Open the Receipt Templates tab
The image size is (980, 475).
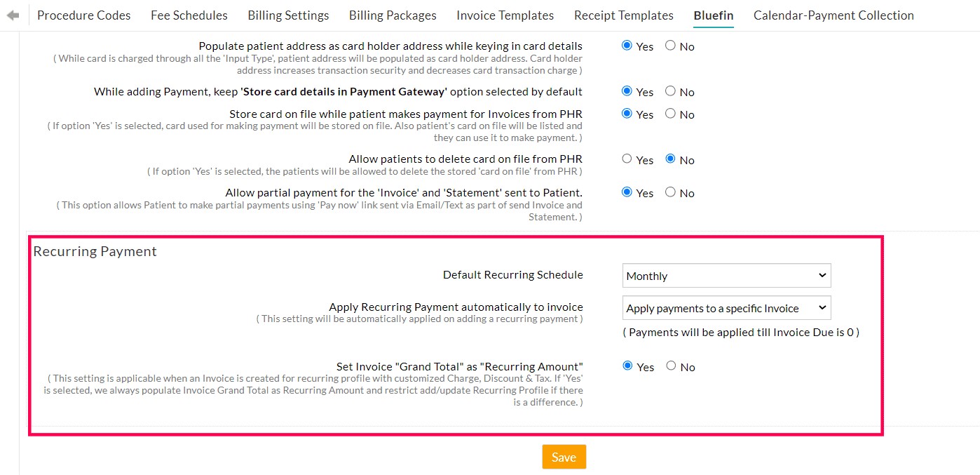pos(622,15)
